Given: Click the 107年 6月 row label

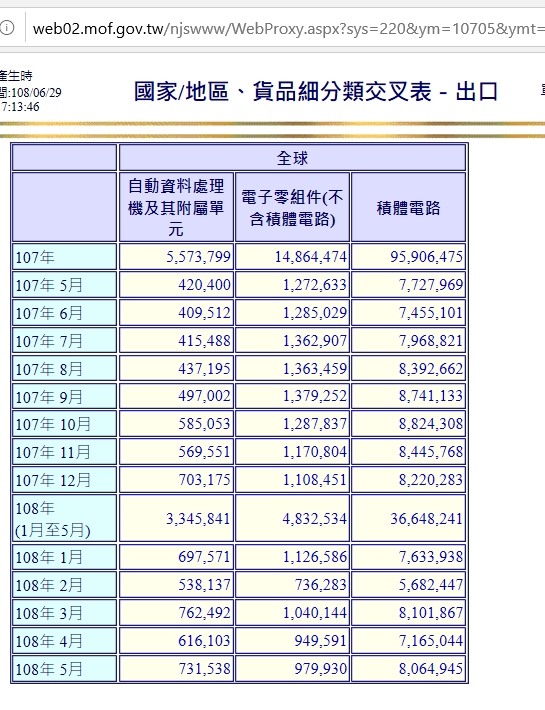Looking at the screenshot, I should pyautogui.click(x=64, y=313).
